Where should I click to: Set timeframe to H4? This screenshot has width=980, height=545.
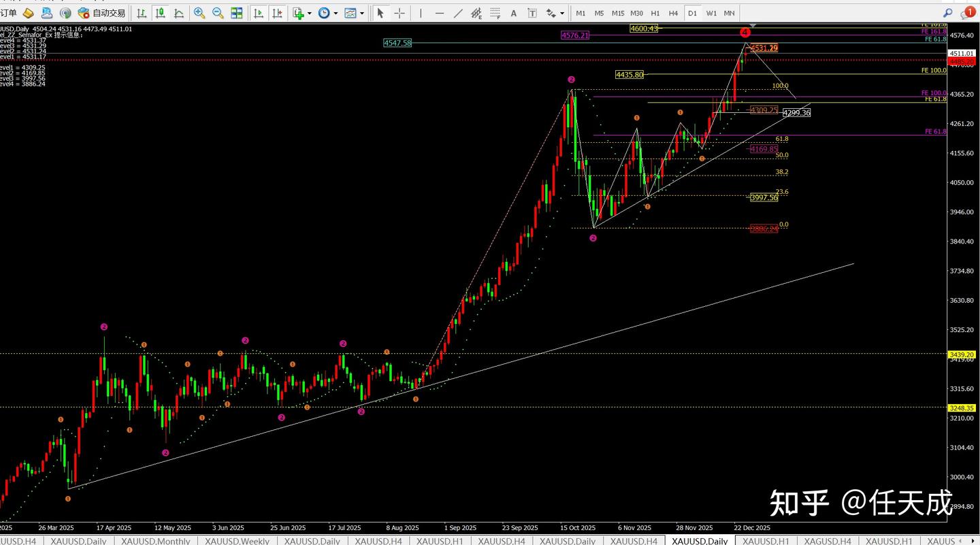click(x=673, y=13)
